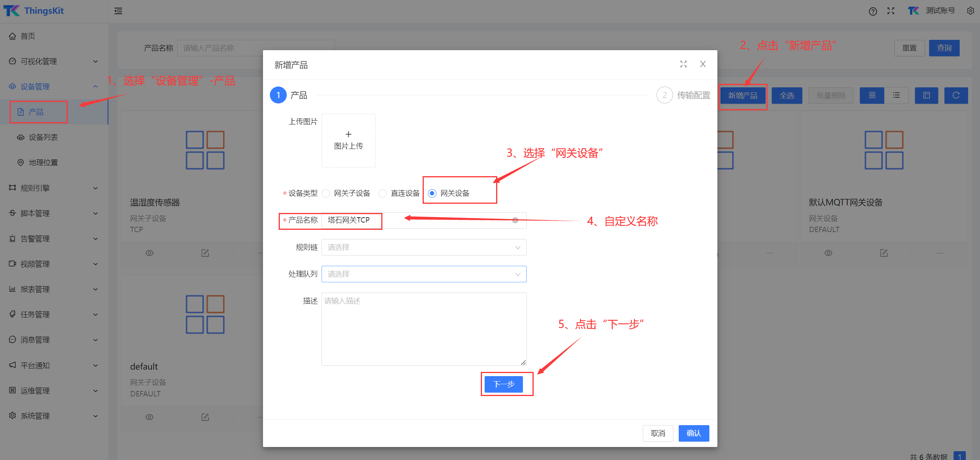This screenshot has height=460, width=980.
Task: Open the 处理队列 dropdown
Action: (x=424, y=274)
